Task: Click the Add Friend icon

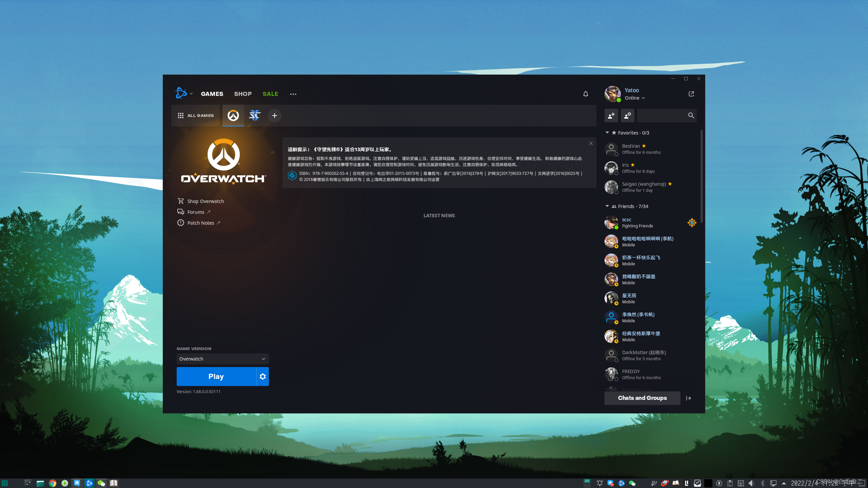Action: point(611,116)
